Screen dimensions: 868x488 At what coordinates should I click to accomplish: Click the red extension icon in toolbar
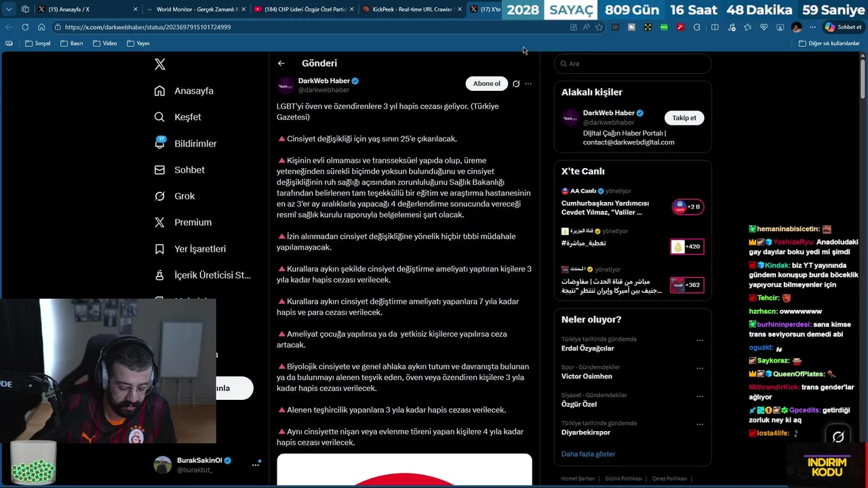(680, 27)
